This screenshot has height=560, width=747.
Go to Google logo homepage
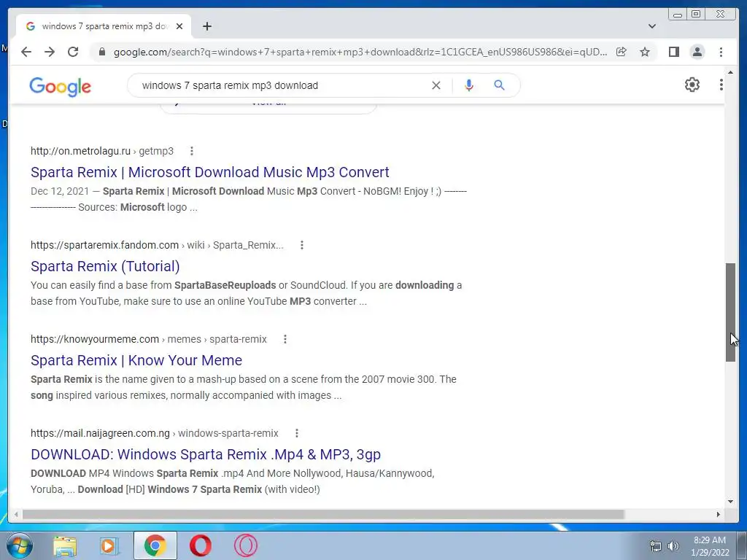60,87
